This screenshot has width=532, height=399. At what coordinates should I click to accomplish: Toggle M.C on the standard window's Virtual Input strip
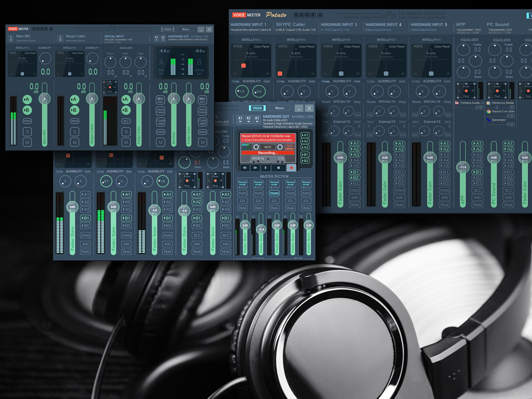tap(126, 121)
